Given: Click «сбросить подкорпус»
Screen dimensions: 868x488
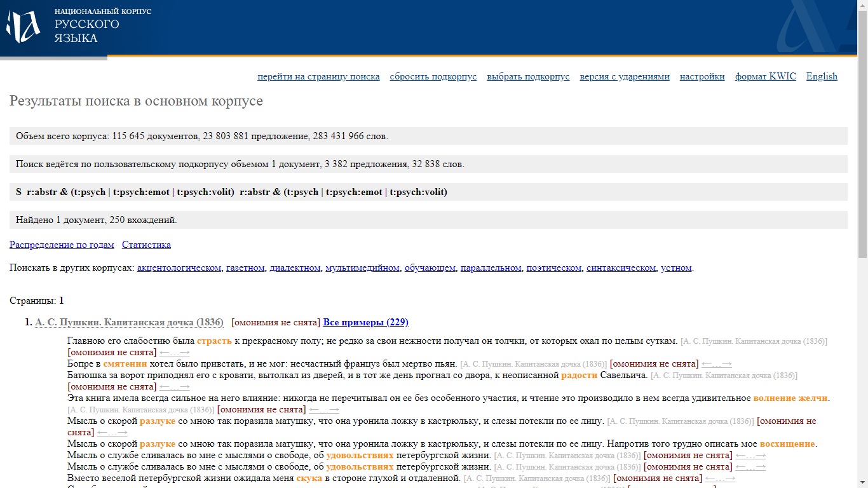Looking at the screenshot, I should click(433, 76).
